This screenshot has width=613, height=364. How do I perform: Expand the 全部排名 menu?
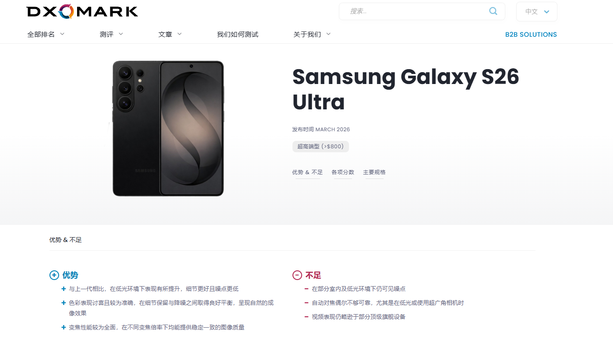point(46,34)
